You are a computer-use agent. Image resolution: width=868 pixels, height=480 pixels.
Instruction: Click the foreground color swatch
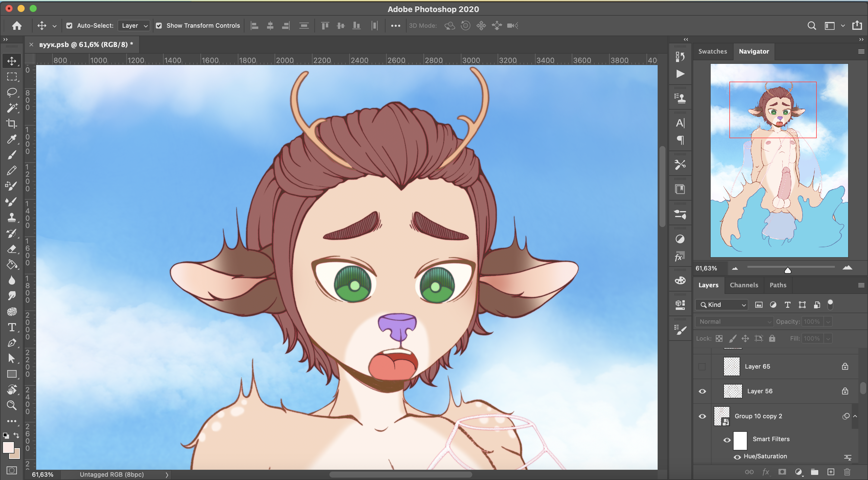[8, 447]
